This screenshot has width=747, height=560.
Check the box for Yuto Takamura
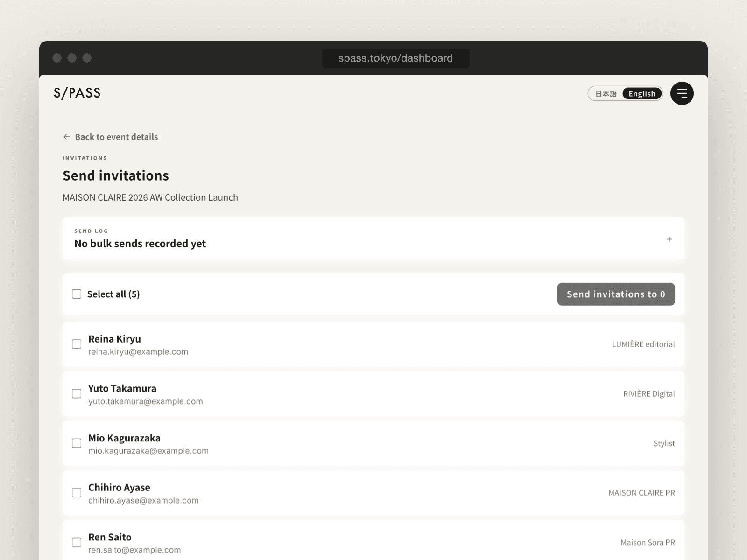77,393
